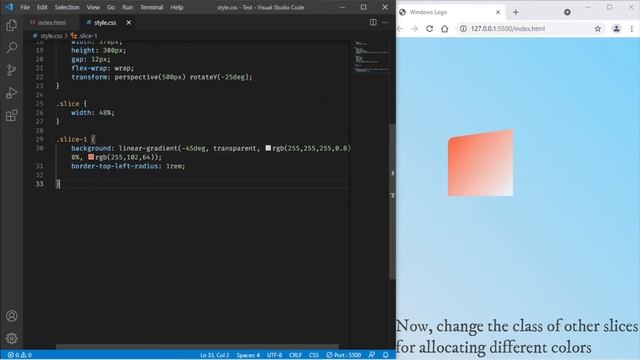Open the Manage gear icon
Screen dimensions: 640x360
(11, 338)
